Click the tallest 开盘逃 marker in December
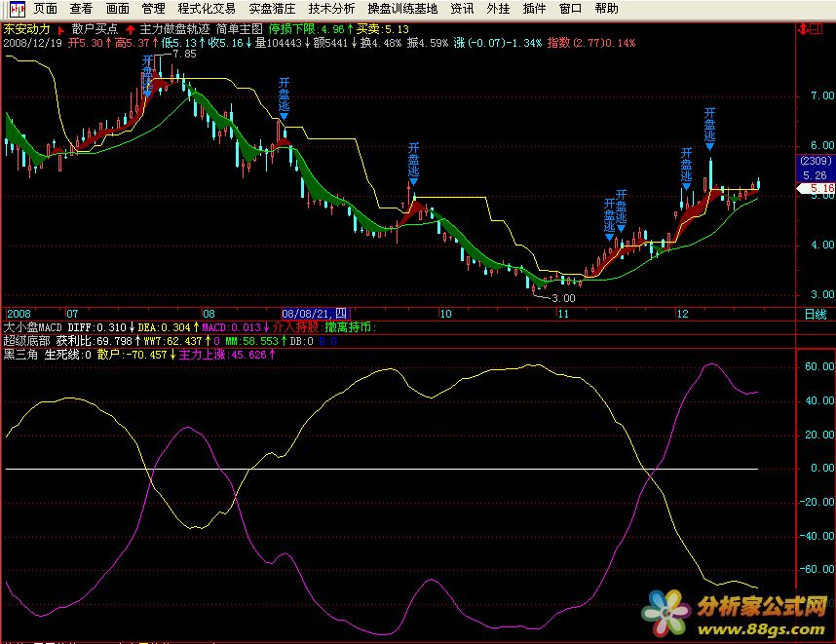 pyautogui.click(x=709, y=129)
